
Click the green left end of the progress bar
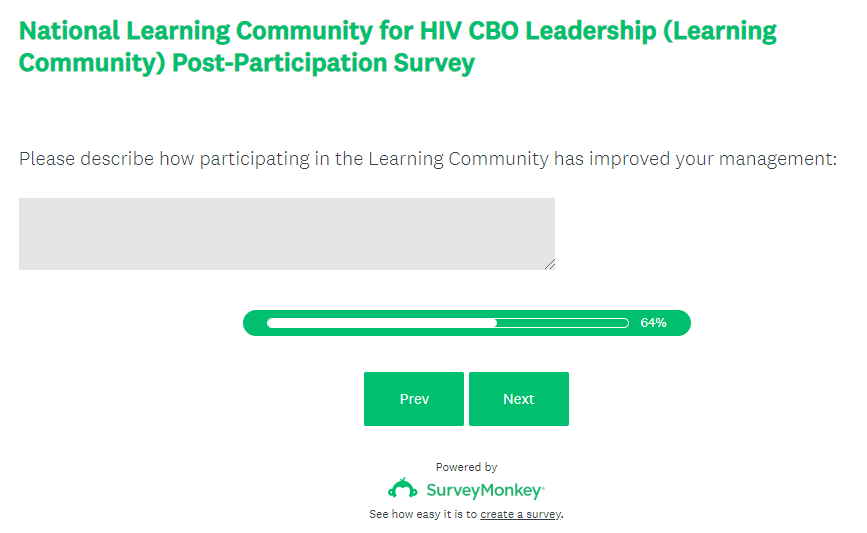point(254,323)
